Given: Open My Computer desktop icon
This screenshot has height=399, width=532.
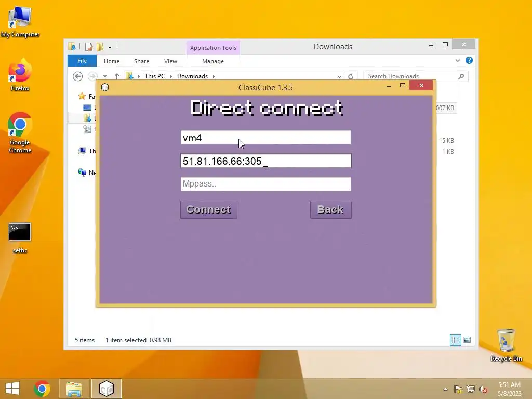Looking at the screenshot, I should click(x=20, y=22).
